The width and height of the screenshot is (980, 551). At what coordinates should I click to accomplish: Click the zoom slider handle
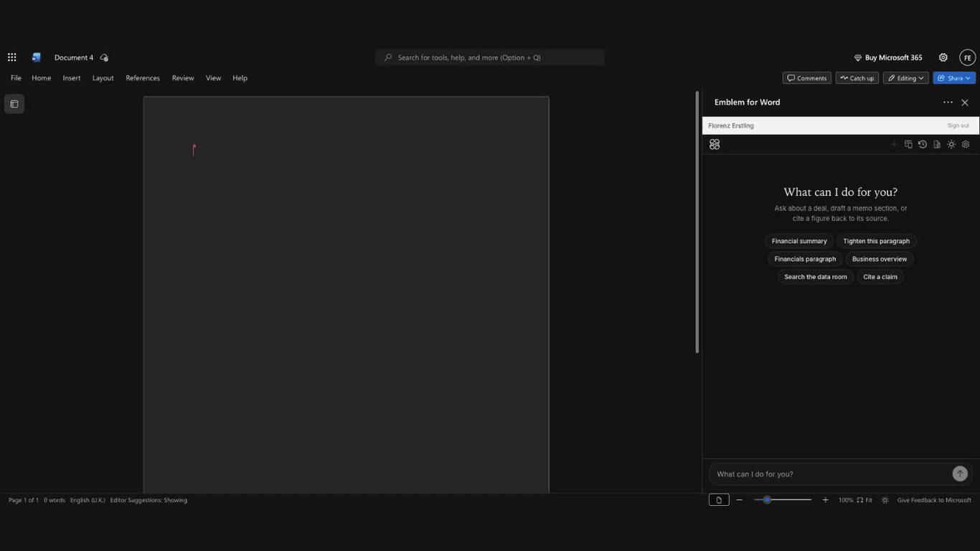coord(767,500)
